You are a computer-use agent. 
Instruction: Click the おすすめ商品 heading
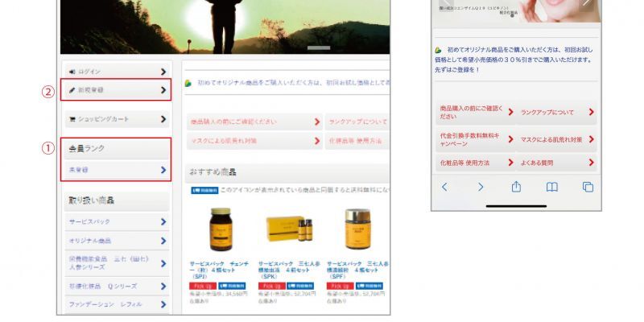[213, 172]
